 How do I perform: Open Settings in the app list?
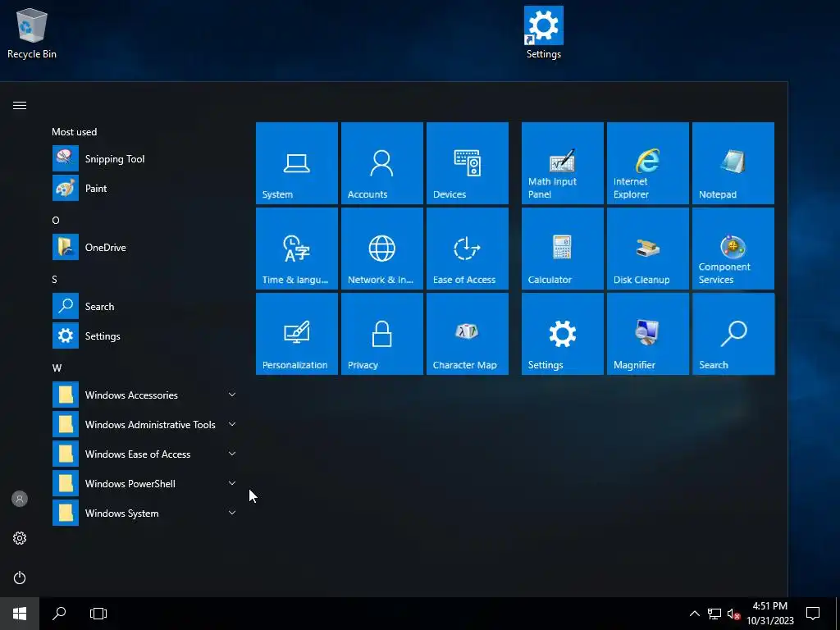[144, 336]
